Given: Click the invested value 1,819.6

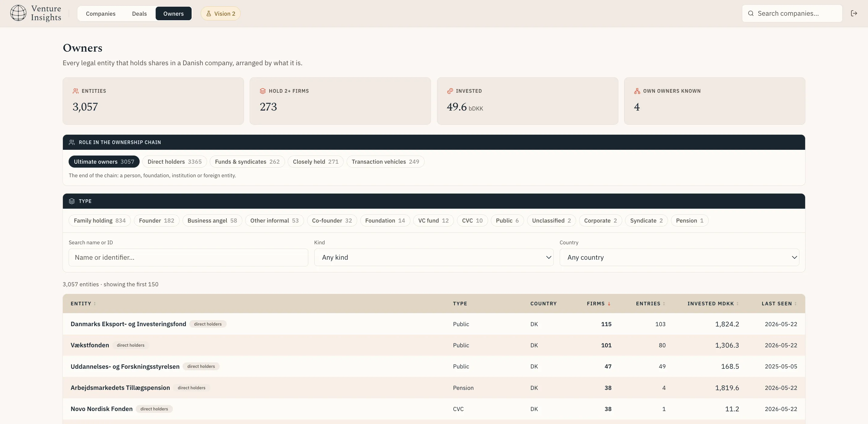Looking at the screenshot, I should coord(727,388).
